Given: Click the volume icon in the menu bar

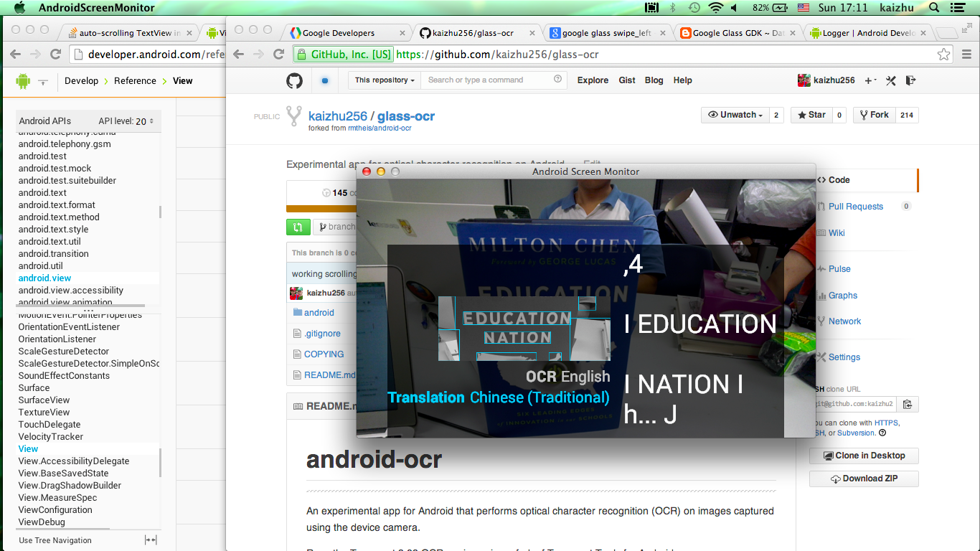Looking at the screenshot, I should coord(734,8).
